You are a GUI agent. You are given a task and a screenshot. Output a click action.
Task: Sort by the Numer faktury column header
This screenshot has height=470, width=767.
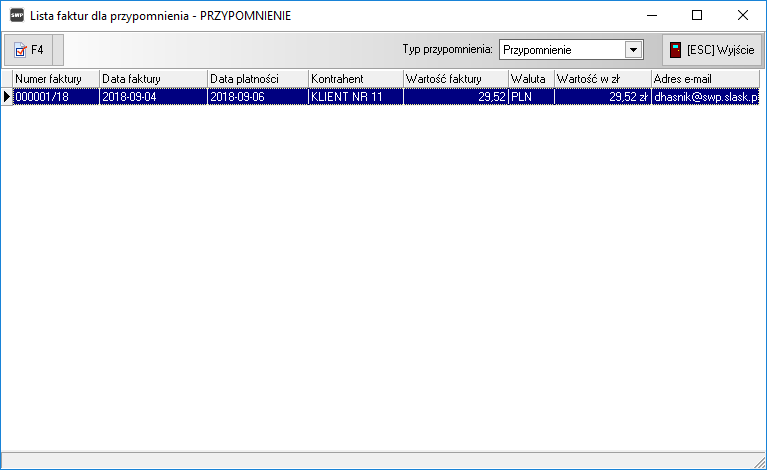(x=55, y=79)
